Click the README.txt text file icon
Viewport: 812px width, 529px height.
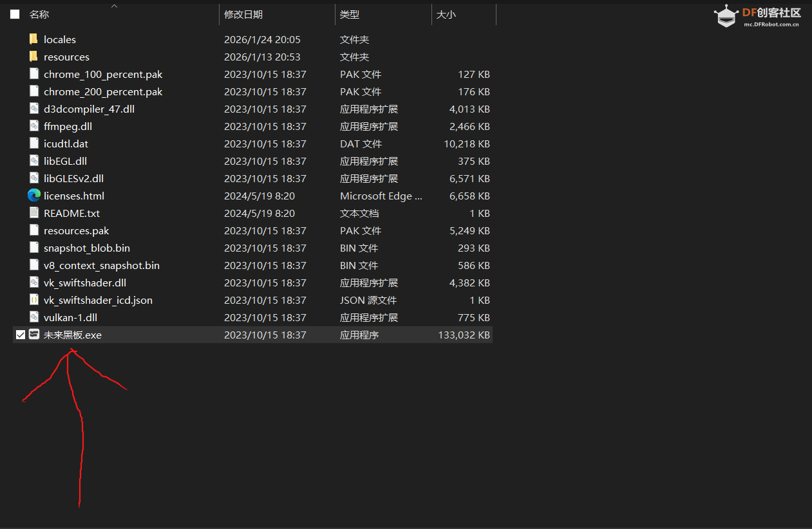point(34,213)
